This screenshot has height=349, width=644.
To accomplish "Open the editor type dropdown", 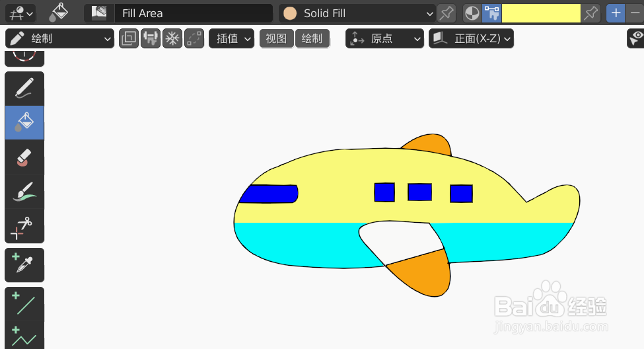I will [x=20, y=13].
